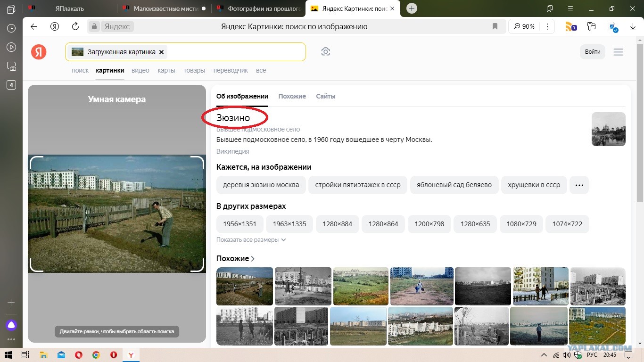Image resolution: width=644 pixels, height=362 pixels.
Task: Search 'яблоневый сад беляево' suggestion
Action: [x=454, y=185]
